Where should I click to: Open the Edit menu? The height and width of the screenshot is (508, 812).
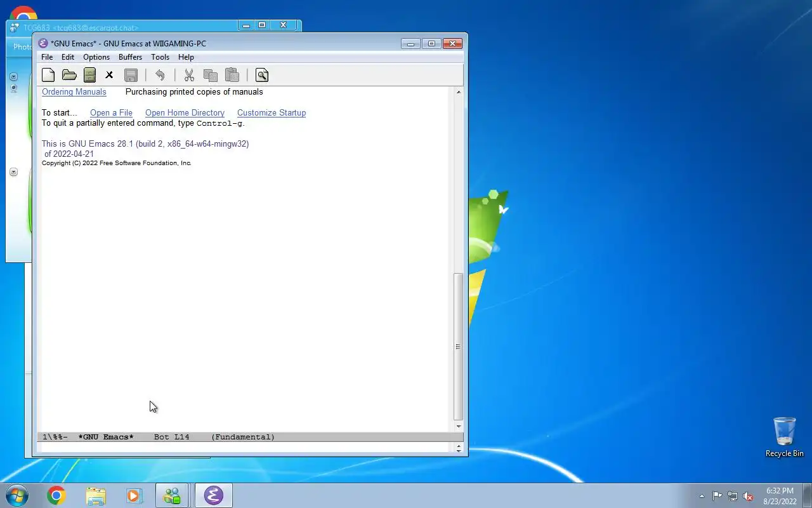coord(68,57)
